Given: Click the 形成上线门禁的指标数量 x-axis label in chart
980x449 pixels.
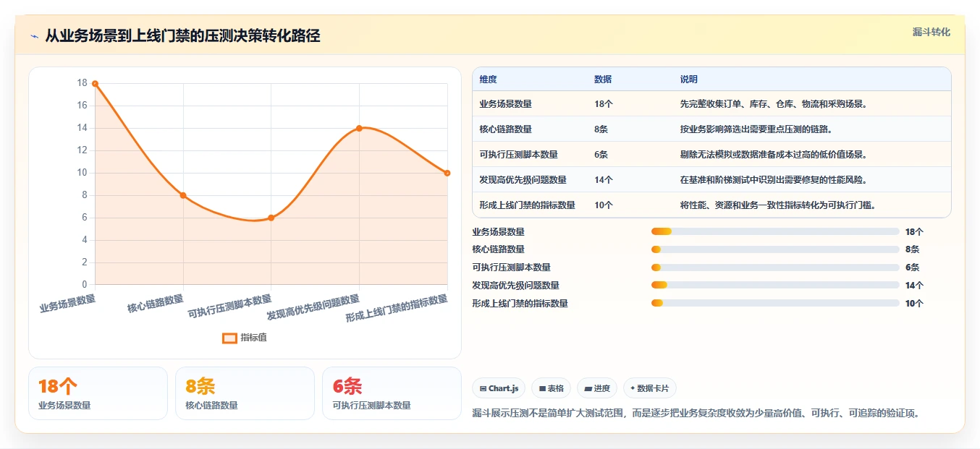Looking at the screenshot, I should (x=397, y=309).
